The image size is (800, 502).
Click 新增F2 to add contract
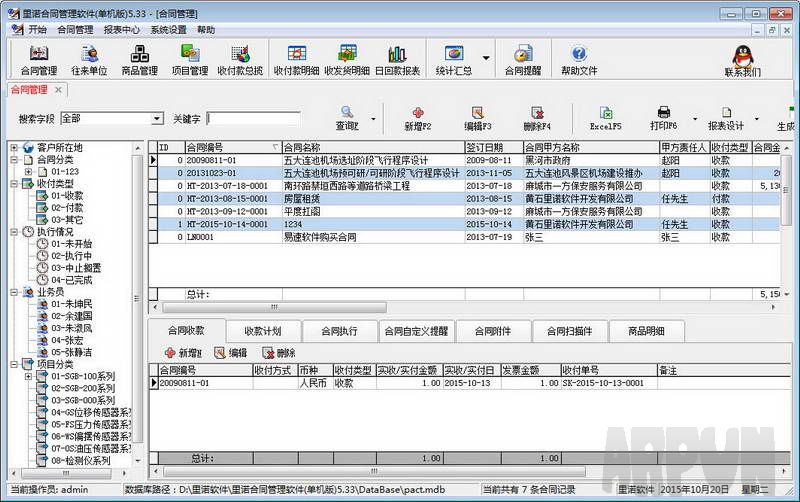point(418,118)
